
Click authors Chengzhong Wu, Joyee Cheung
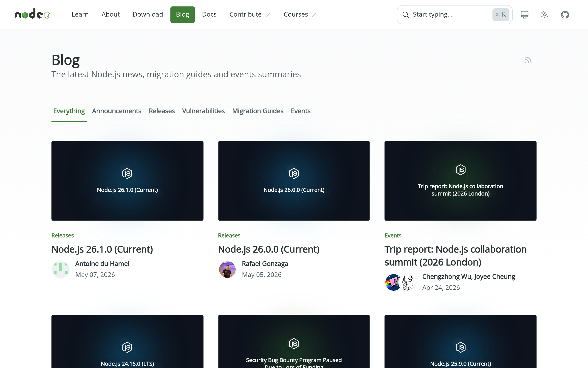(x=469, y=276)
